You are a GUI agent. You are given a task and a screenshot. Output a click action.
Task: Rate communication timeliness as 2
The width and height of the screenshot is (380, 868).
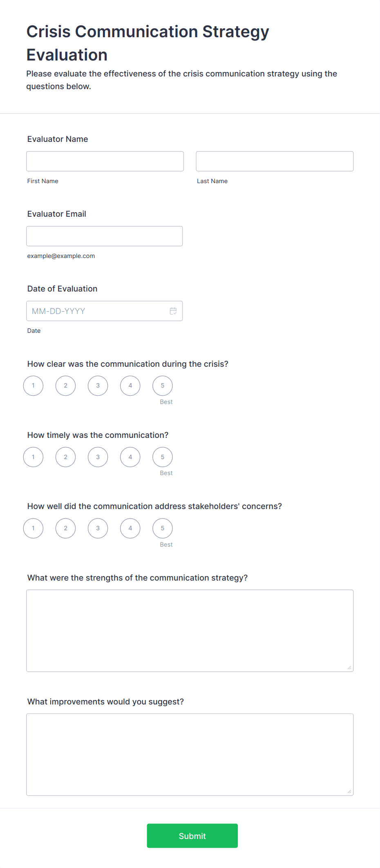[66, 457]
